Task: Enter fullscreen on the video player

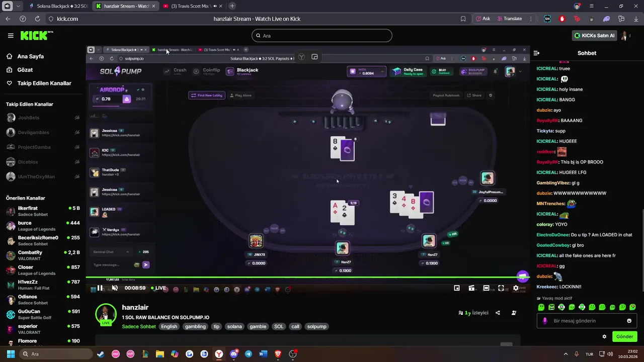Action: (x=501, y=288)
